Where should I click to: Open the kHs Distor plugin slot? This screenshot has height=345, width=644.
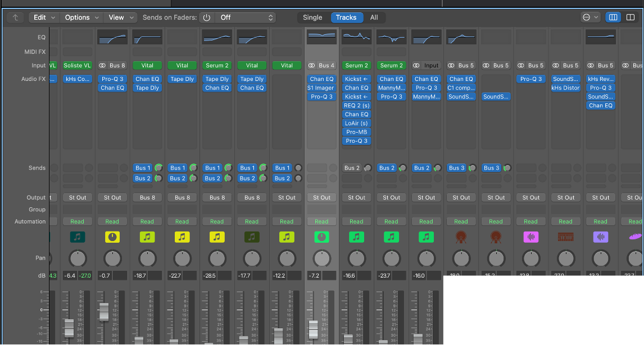(565, 88)
